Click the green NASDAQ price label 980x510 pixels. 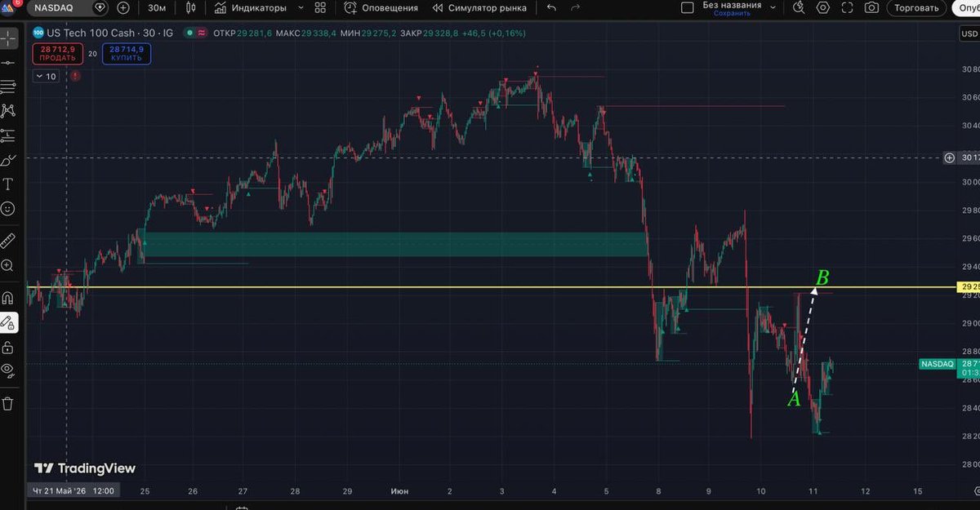point(937,364)
